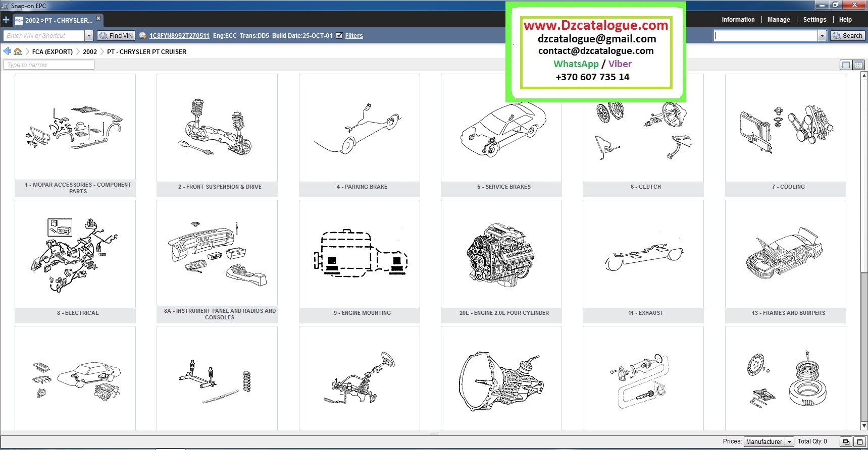Open 20L - Engine 2.0L Four Cylinder group
The image size is (868, 450).
tap(501, 261)
